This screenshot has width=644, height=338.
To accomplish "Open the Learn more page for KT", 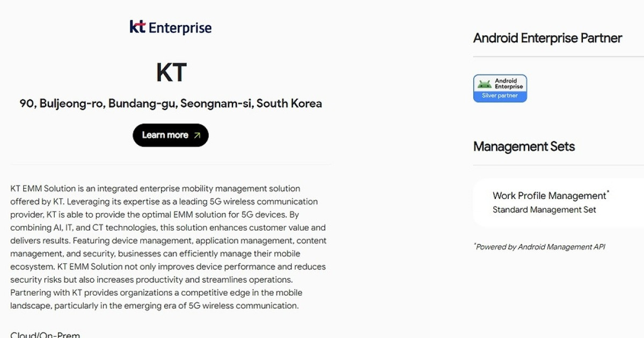I will point(170,135).
